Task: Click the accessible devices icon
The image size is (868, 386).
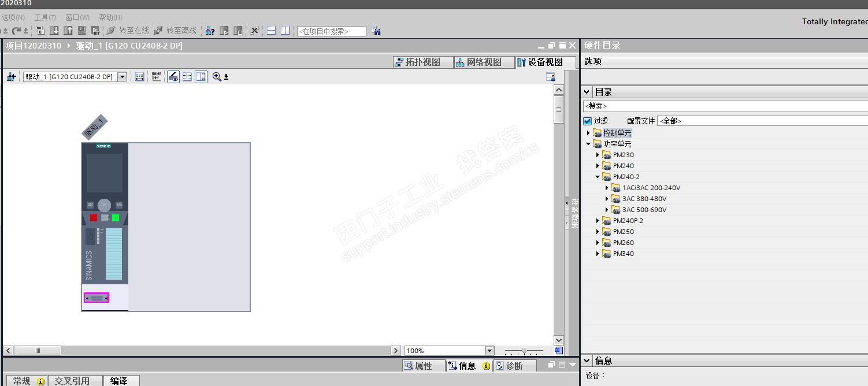Action: (x=210, y=31)
